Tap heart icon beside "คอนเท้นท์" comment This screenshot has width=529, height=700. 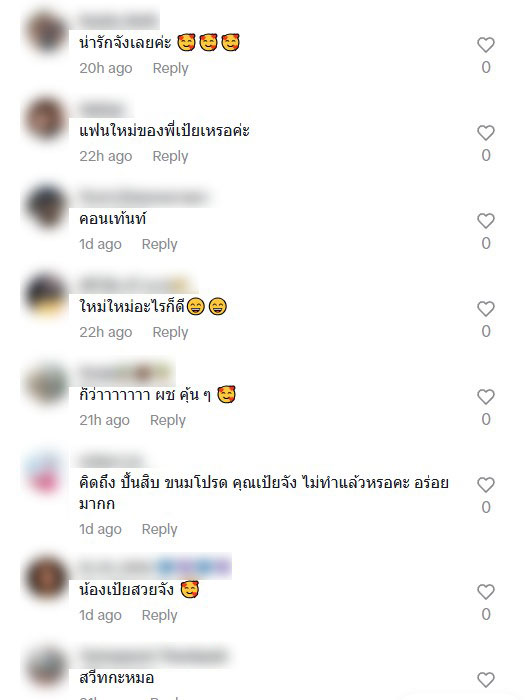(x=486, y=221)
